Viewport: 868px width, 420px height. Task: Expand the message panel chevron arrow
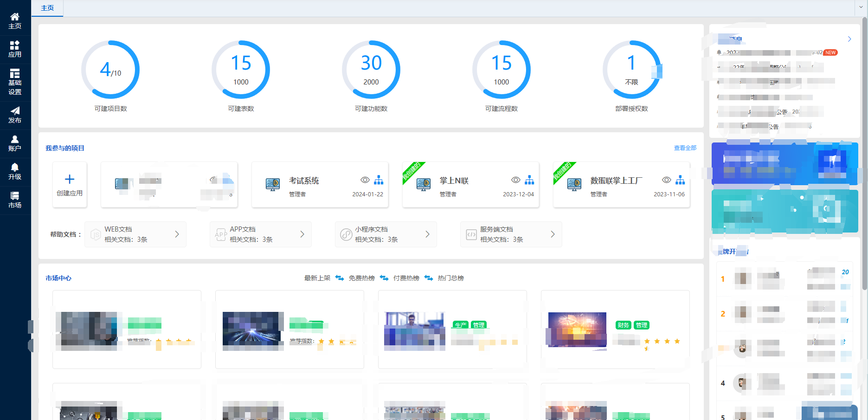(849, 39)
